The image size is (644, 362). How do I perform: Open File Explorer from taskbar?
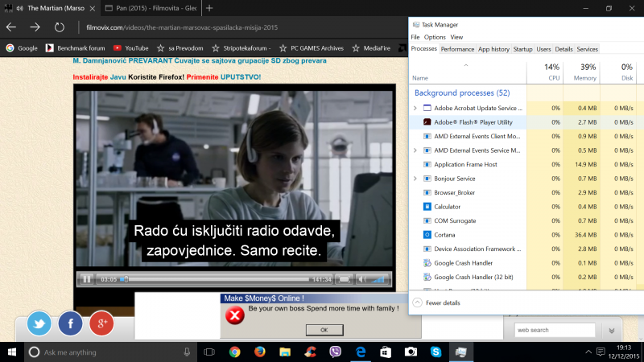point(285,352)
